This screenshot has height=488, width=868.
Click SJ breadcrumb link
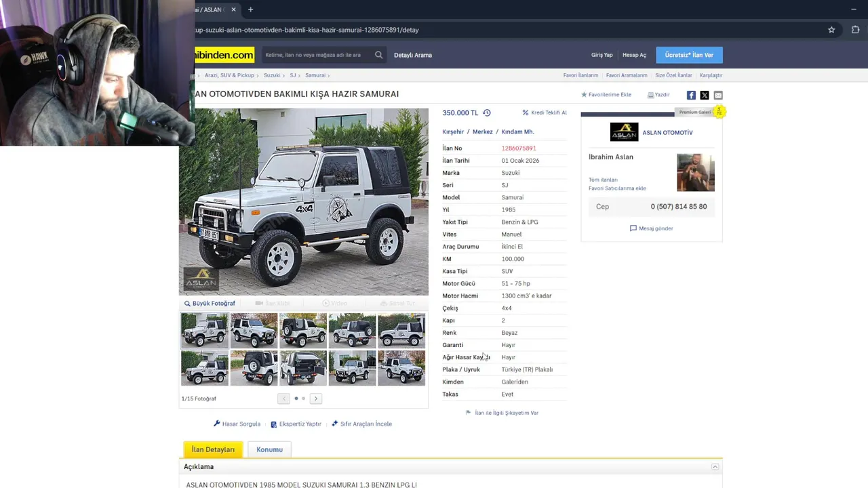coord(293,75)
